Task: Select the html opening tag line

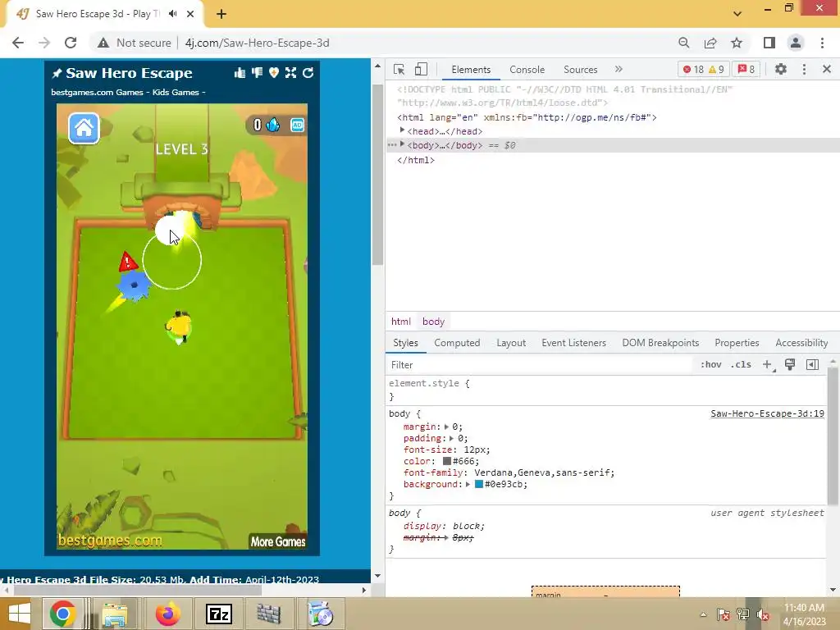Action: point(527,117)
